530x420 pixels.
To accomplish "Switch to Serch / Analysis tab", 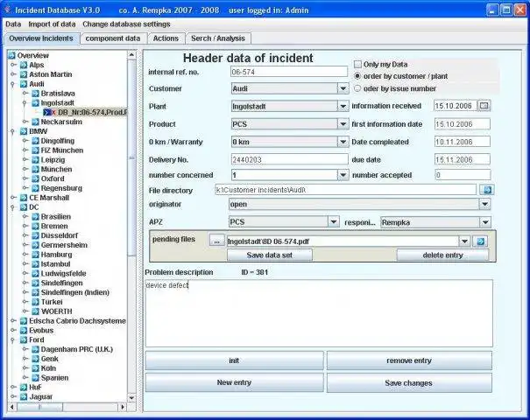I will 218,38.
